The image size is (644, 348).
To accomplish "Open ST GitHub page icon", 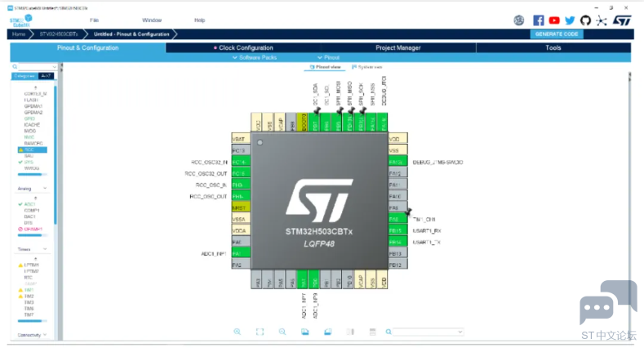I will pyautogui.click(x=585, y=20).
